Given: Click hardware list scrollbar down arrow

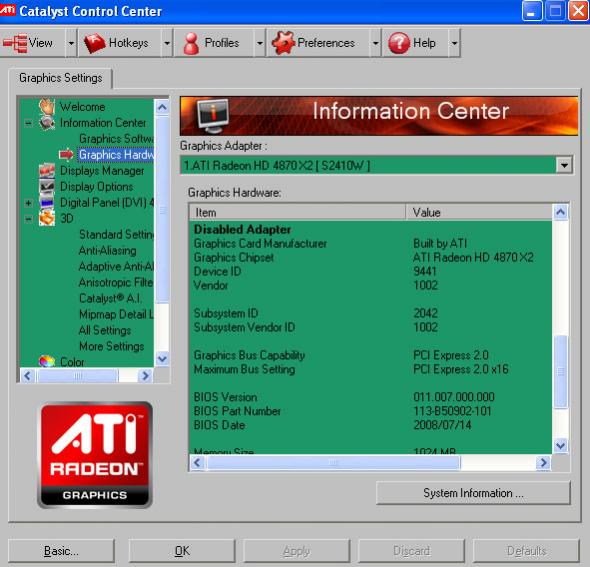Looking at the screenshot, I should tap(560, 446).
